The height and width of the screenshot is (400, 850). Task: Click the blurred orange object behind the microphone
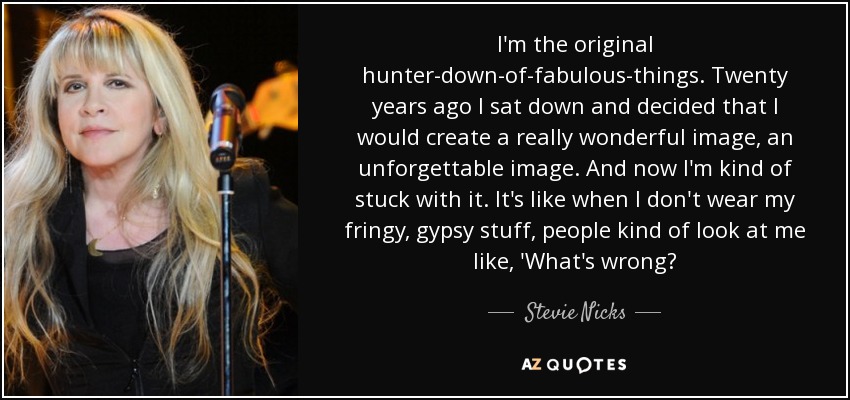click(x=271, y=99)
